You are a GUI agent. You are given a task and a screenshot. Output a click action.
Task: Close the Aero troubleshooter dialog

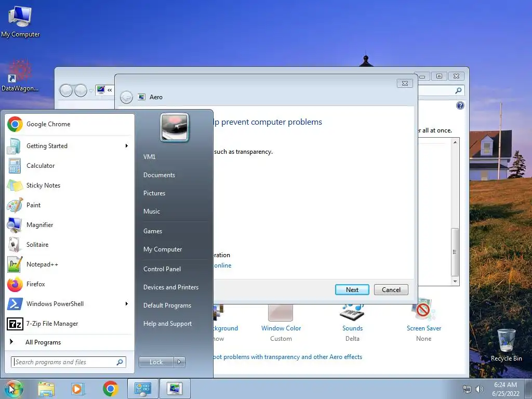click(405, 84)
